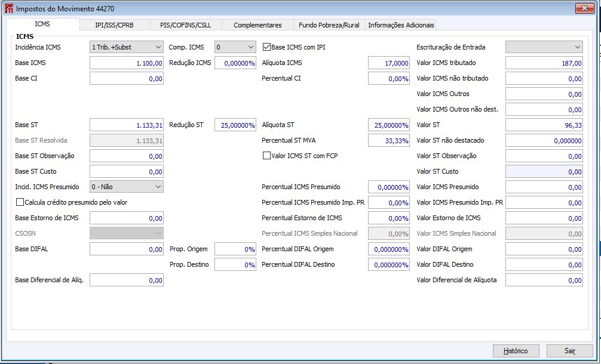Select the Percentual CI field
Viewport: 601px width, 364px height.
(389, 78)
